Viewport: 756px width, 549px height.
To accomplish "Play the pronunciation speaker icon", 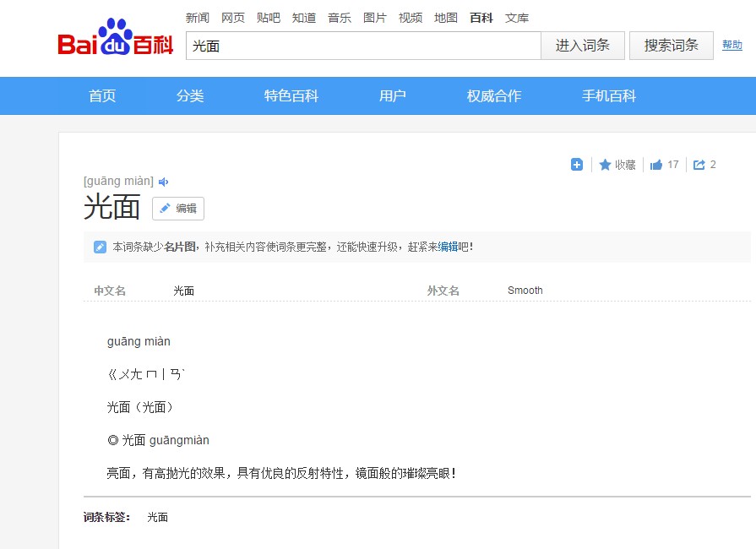I will click(163, 182).
